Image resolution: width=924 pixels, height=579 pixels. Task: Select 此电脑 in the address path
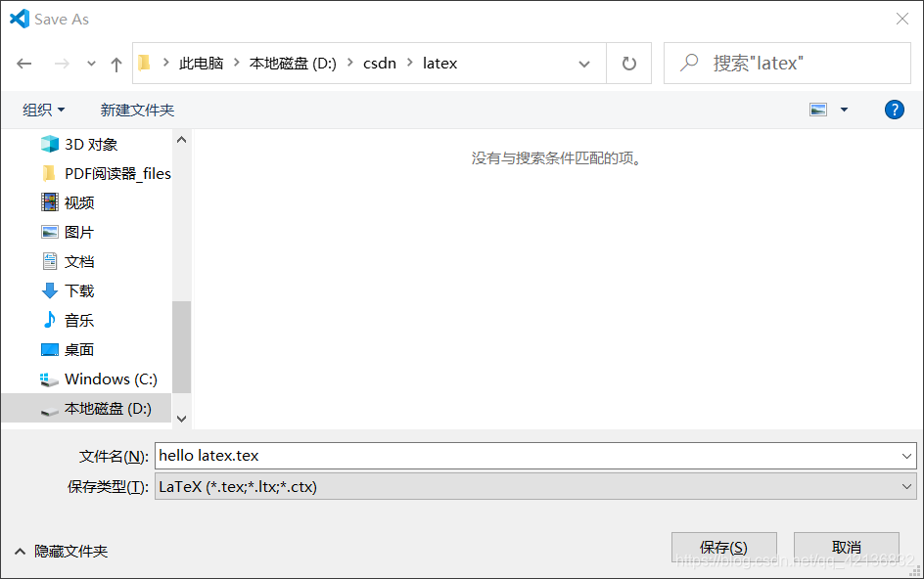point(201,63)
